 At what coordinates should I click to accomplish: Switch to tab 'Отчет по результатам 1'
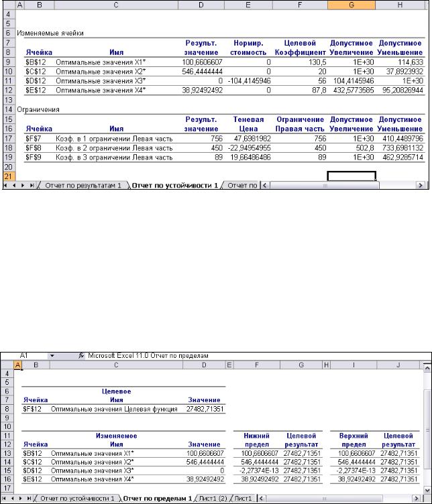pos(83,186)
